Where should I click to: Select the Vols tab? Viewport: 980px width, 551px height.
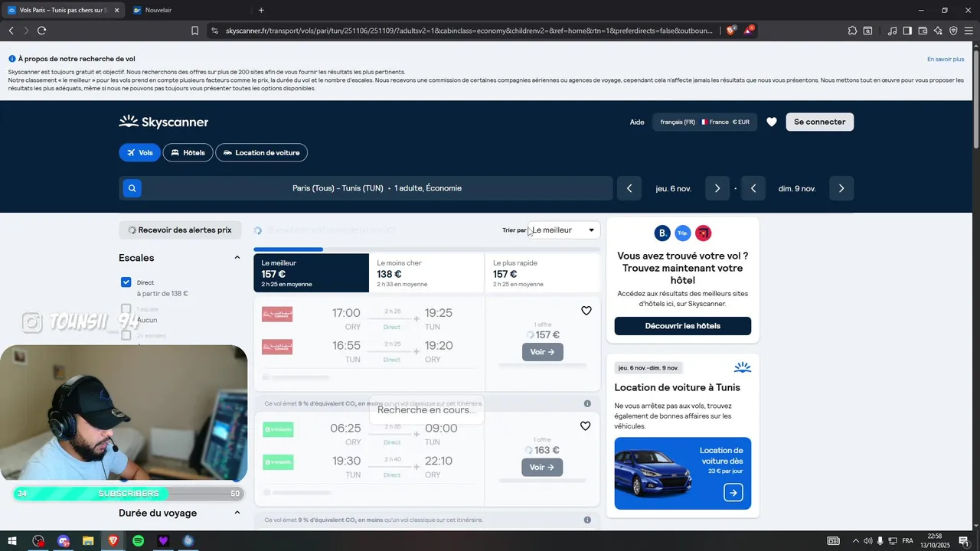point(139,152)
